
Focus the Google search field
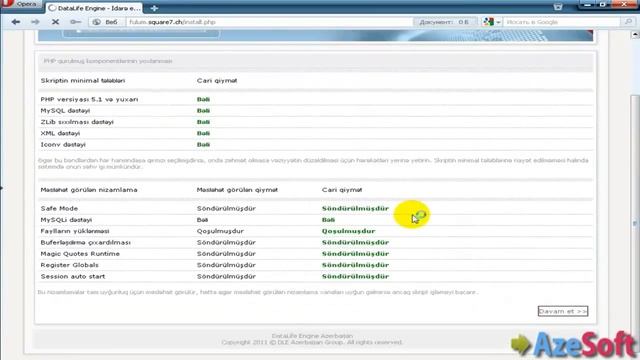pyautogui.click(x=562, y=22)
